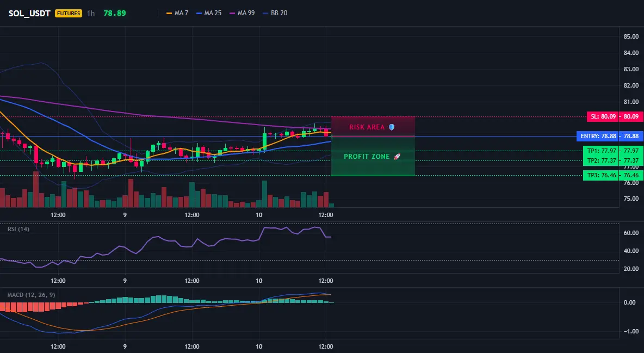Click date label 10 on price chart time axis
This screenshot has height=353, width=644.
(x=259, y=215)
